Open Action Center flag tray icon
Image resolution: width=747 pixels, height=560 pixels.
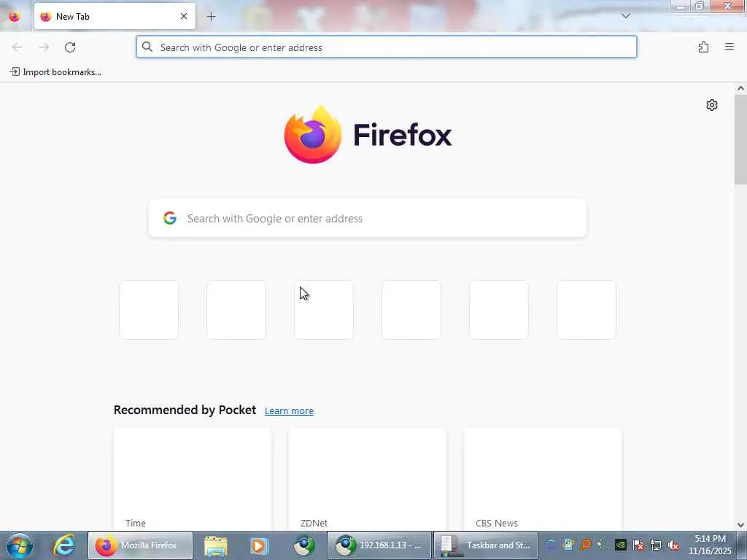[x=638, y=545]
